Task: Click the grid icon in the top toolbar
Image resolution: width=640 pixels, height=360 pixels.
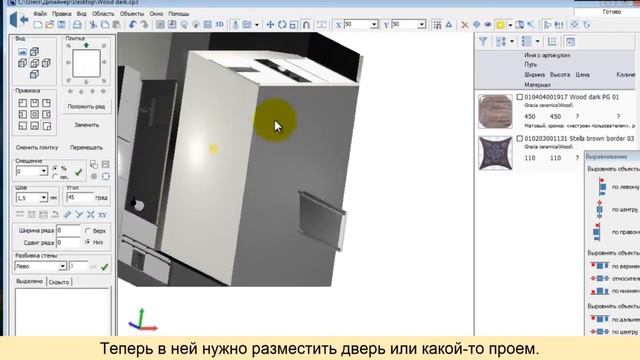Action: click(x=437, y=25)
